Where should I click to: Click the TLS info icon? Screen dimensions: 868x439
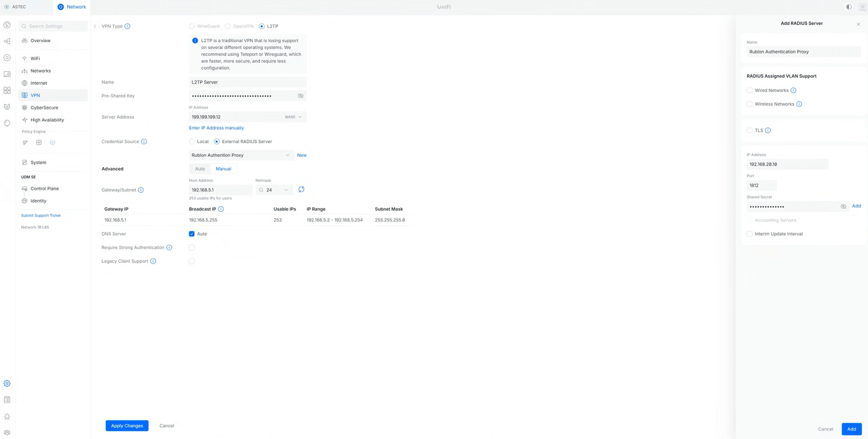point(768,130)
